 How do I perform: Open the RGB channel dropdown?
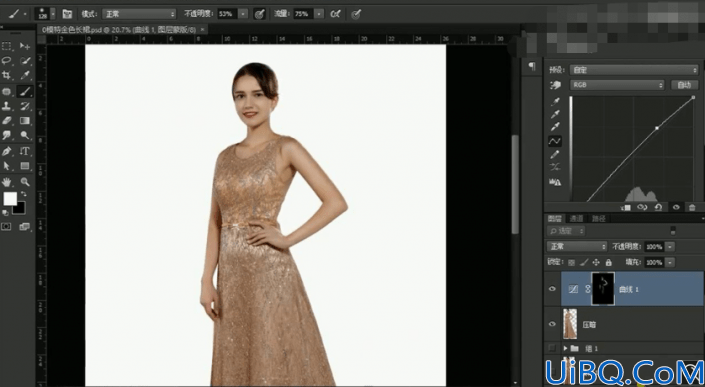click(617, 85)
